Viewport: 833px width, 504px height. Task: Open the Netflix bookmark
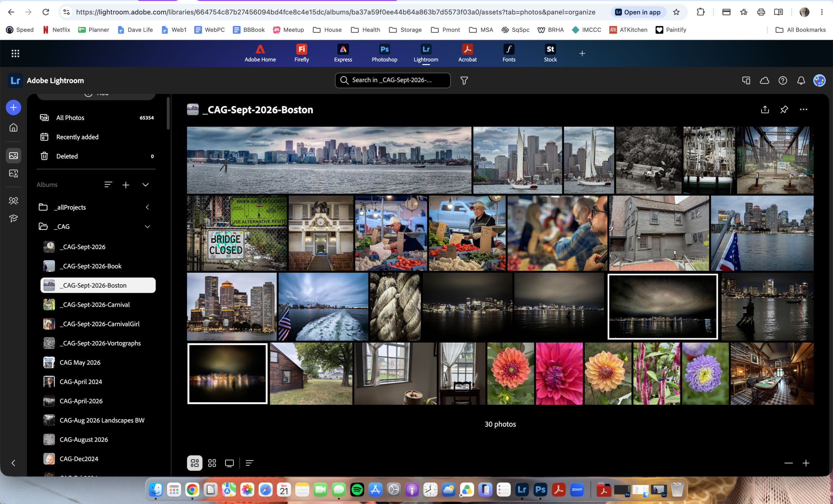coord(57,30)
